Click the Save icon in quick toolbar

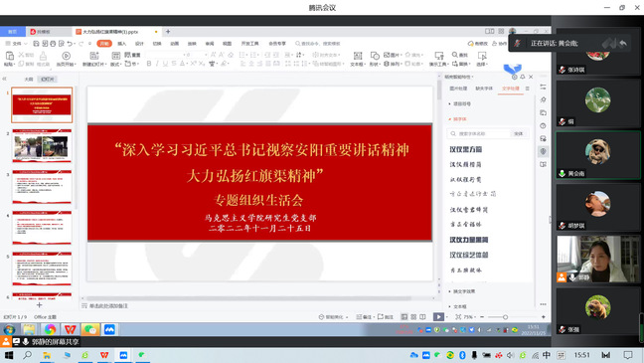[36, 43]
